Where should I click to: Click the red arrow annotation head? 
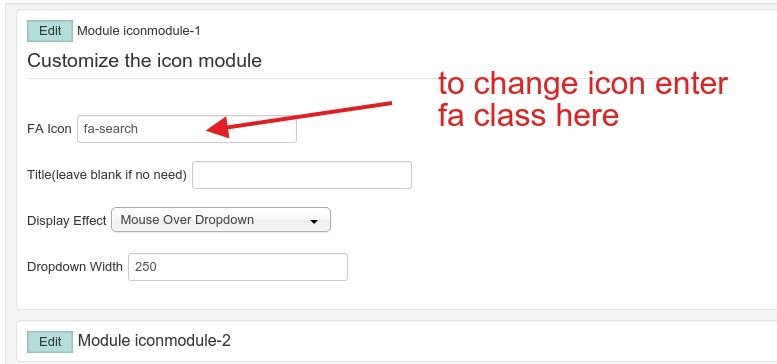coord(219,127)
